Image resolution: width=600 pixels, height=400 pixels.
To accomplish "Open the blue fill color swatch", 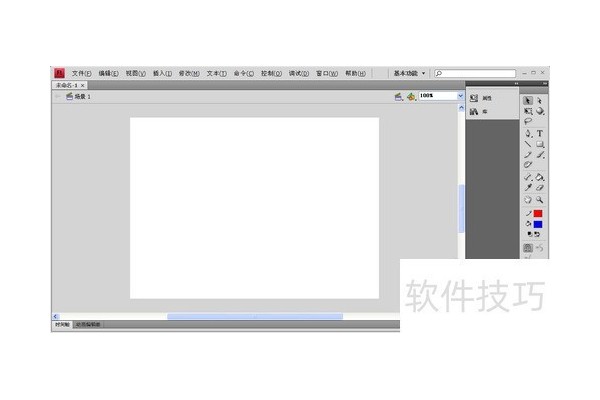I will click(x=538, y=224).
